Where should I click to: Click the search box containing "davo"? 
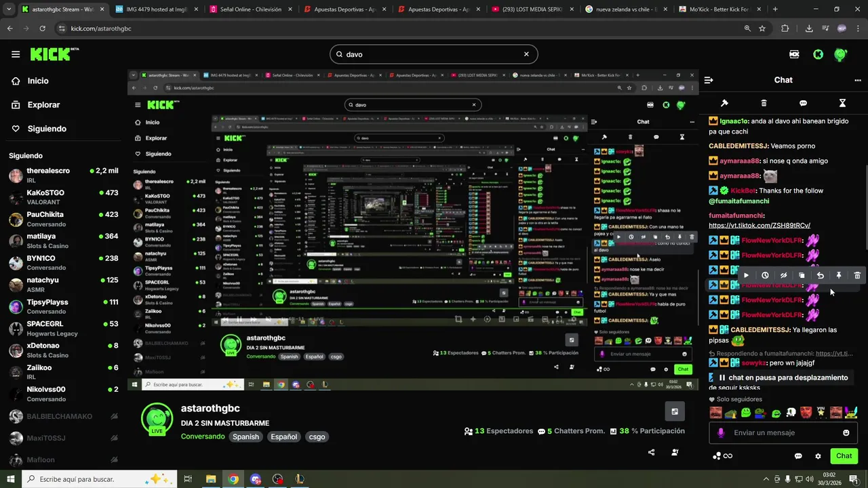[x=434, y=54]
